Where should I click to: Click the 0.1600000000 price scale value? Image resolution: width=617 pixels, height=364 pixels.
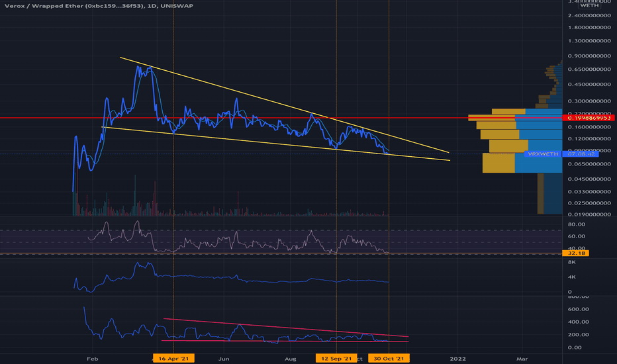tap(589, 126)
